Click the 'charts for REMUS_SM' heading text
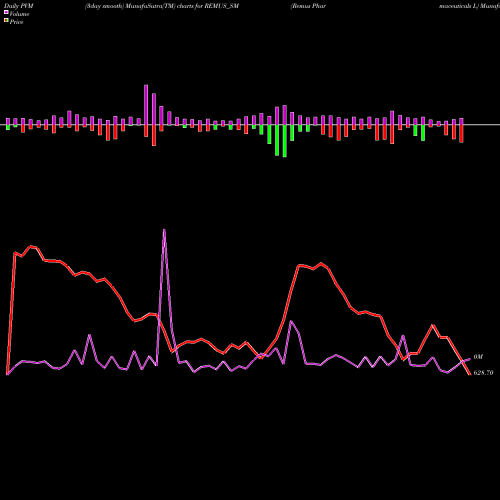The width and height of the screenshot is (500, 500). click(208, 6)
